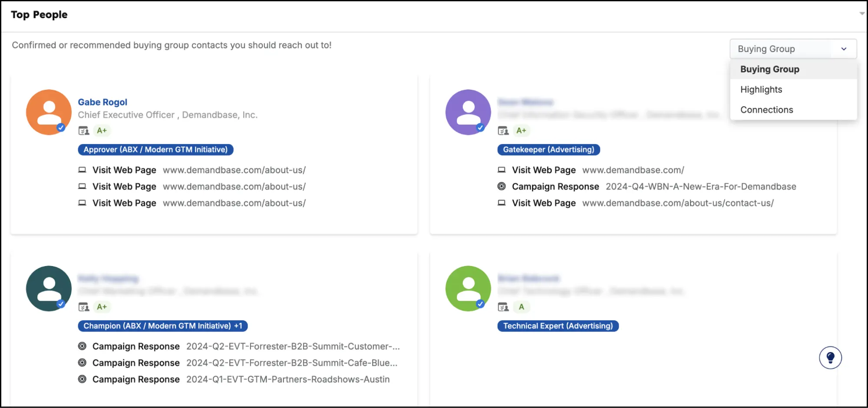Click the Gatekeeper (Advertising) role tag
This screenshot has width=868, height=408.
click(548, 150)
